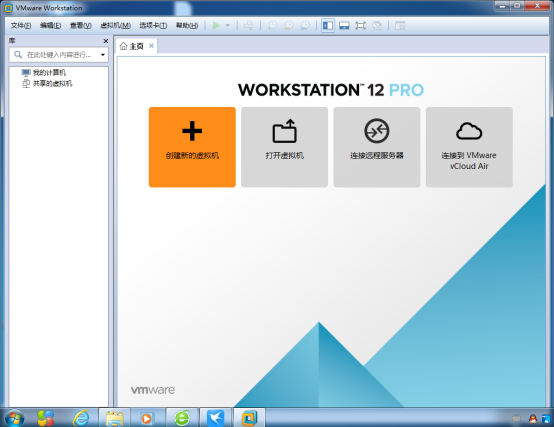
Task: Expand the library search filter dropdown
Action: click(103, 55)
